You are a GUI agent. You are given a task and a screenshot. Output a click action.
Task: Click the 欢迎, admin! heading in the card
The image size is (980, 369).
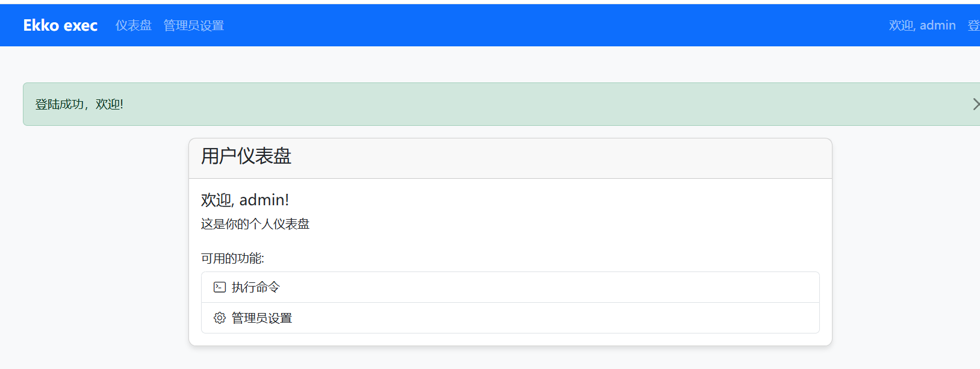(x=245, y=200)
